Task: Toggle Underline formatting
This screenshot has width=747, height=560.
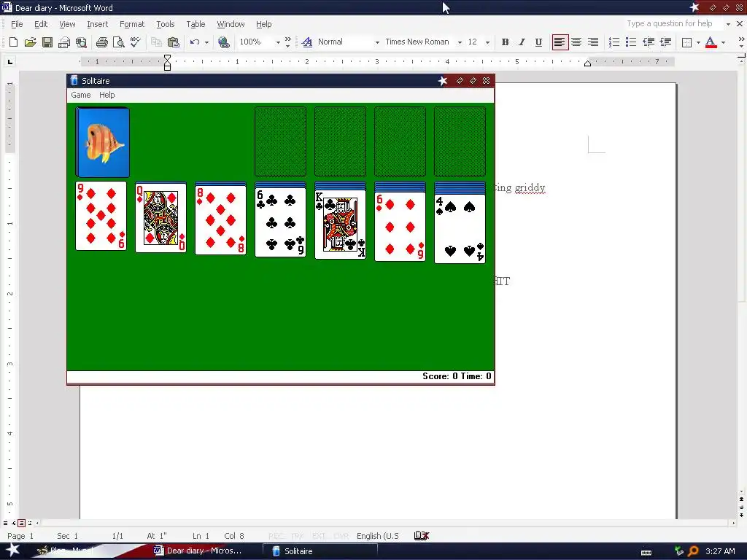Action: click(538, 42)
